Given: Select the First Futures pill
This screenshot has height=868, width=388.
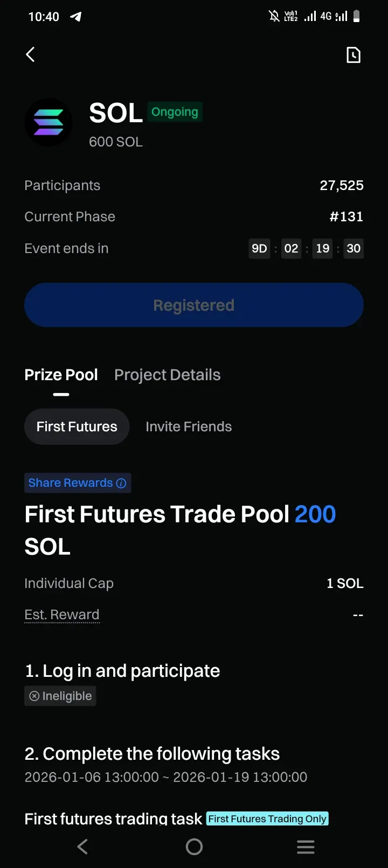Looking at the screenshot, I should pyautogui.click(x=77, y=426).
